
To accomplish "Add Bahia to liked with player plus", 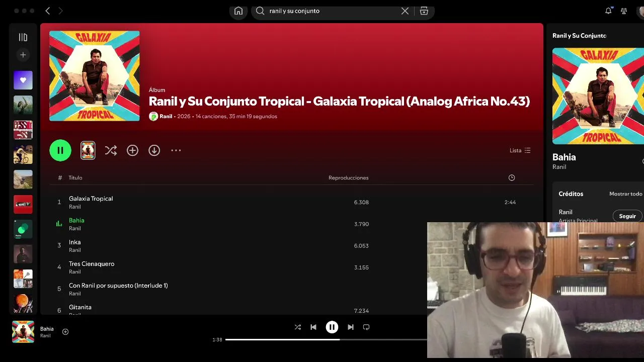I will (x=65, y=331).
